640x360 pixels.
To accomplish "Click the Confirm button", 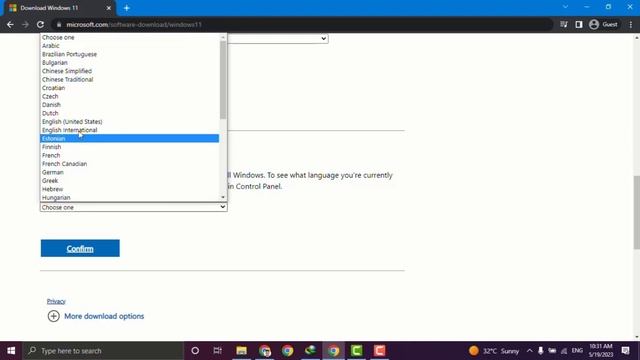I will pos(80,248).
